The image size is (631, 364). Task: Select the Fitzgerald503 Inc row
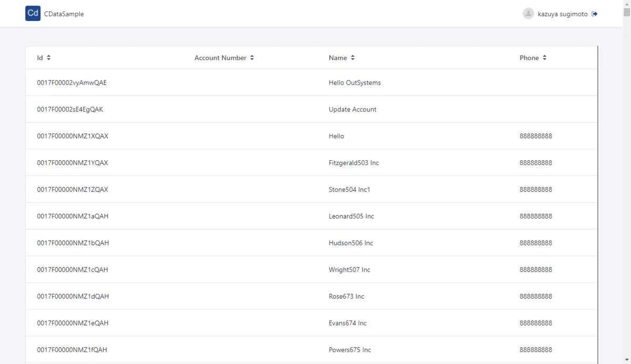[x=353, y=163]
